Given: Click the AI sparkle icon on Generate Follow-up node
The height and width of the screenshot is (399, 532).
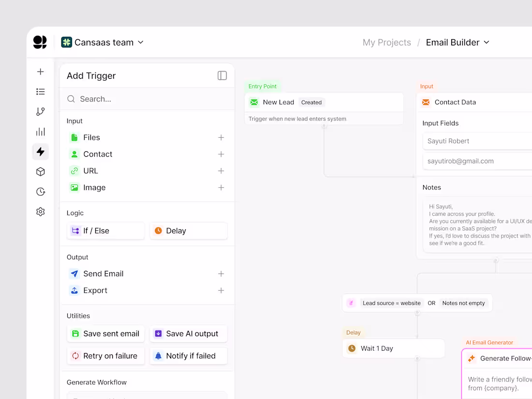Looking at the screenshot, I should pos(472,358).
